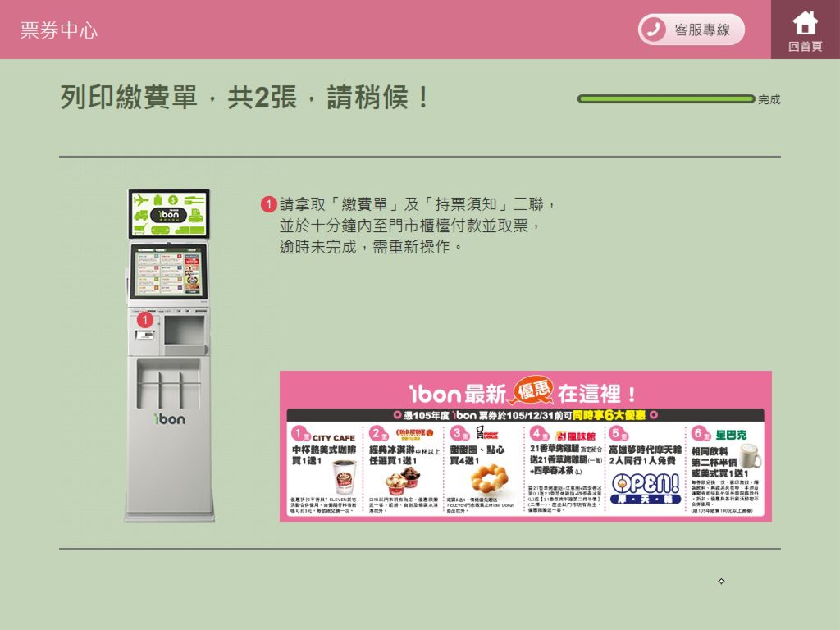The height and width of the screenshot is (630, 840).
Task: Select the Mister Donut 買4送1 offer
Action: pyautogui.click(x=482, y=469)
